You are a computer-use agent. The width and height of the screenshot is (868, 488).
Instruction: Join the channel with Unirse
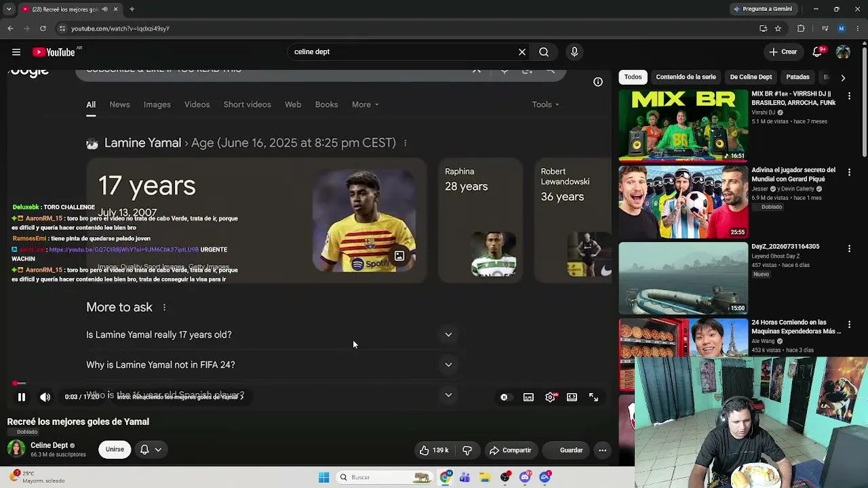click(x=115, y=449)
